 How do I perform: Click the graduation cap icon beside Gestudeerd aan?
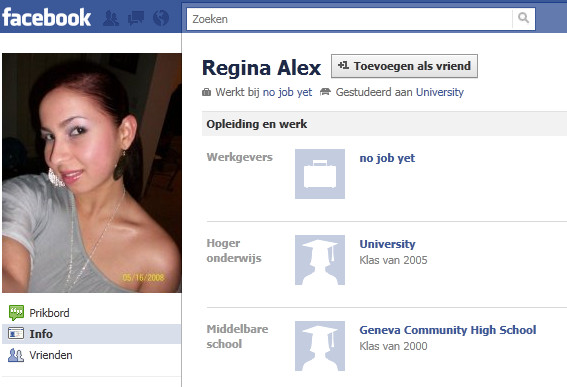pos(325,92)
